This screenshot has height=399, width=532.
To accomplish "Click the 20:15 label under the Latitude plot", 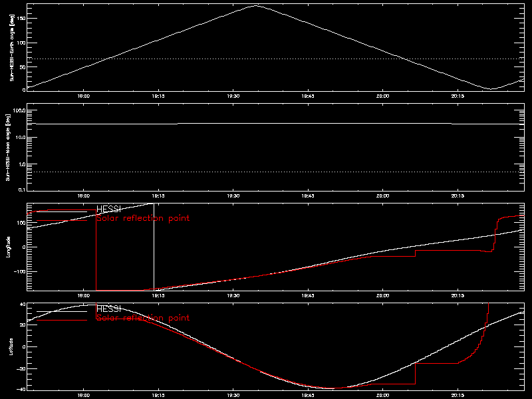I will click(x=458, y=396).
